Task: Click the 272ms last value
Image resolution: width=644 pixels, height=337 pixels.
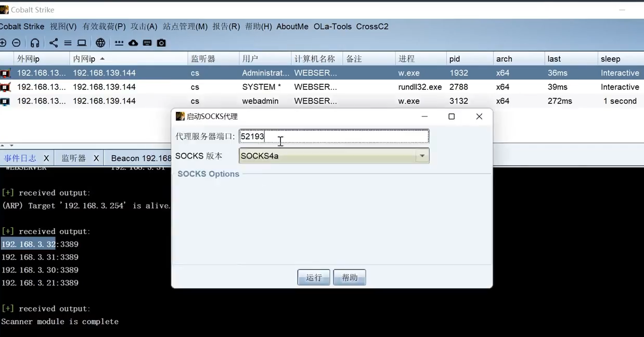Action: (560, 101)
